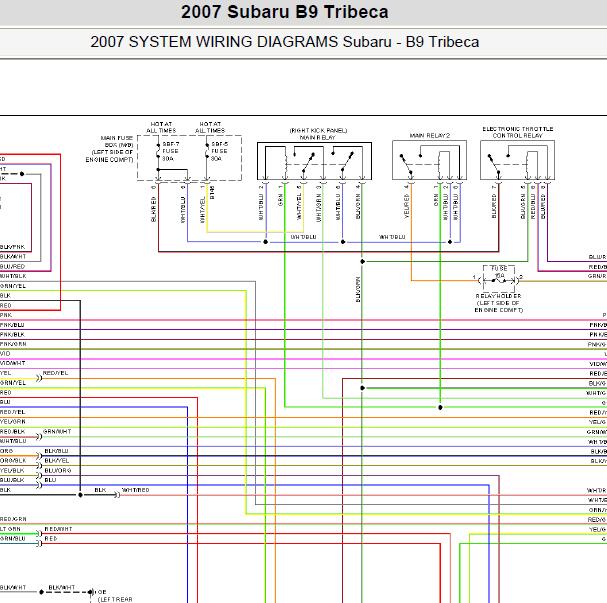Click the 'PNK/BLK' wire label on the left edge

coord(12,334)
